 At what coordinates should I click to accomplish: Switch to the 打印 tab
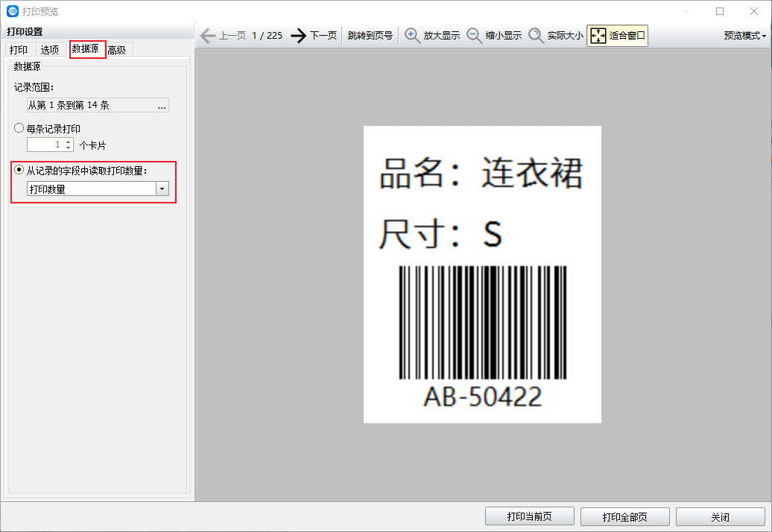coord(19,50)
